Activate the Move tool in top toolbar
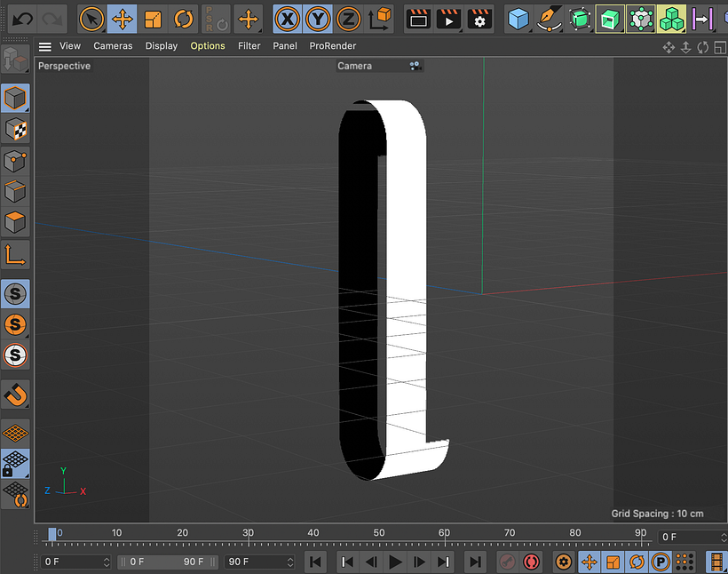This screenshot has height=574, width=728. click(x=123, y=19)
